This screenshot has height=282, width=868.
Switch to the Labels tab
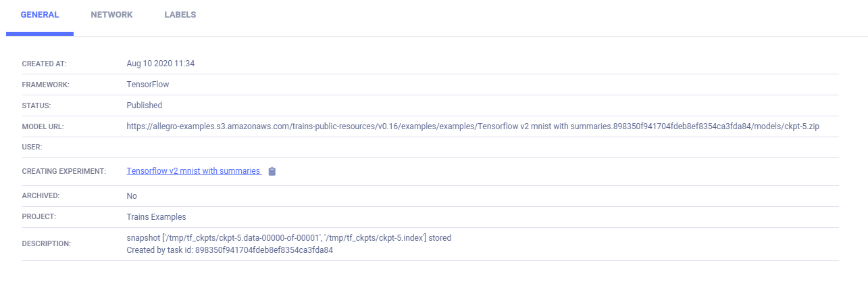point(180,15)
